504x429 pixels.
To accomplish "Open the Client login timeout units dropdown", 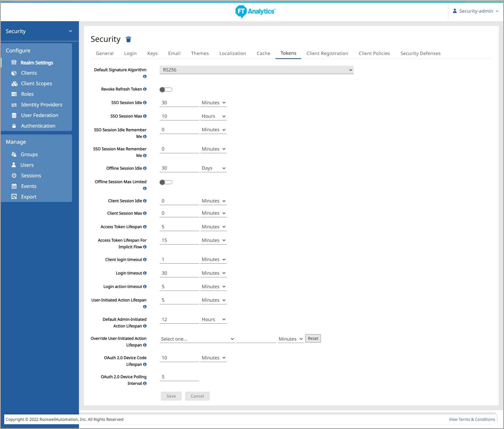I will click(214, 259).
